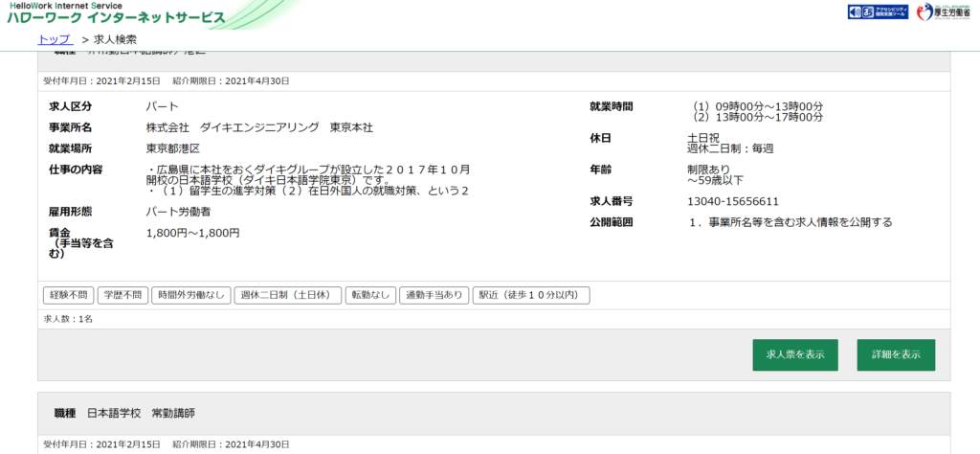Click the 日本語学校 常勤講師 job title
This screenshot has height=454, width=980.
(x=143, y=413)
